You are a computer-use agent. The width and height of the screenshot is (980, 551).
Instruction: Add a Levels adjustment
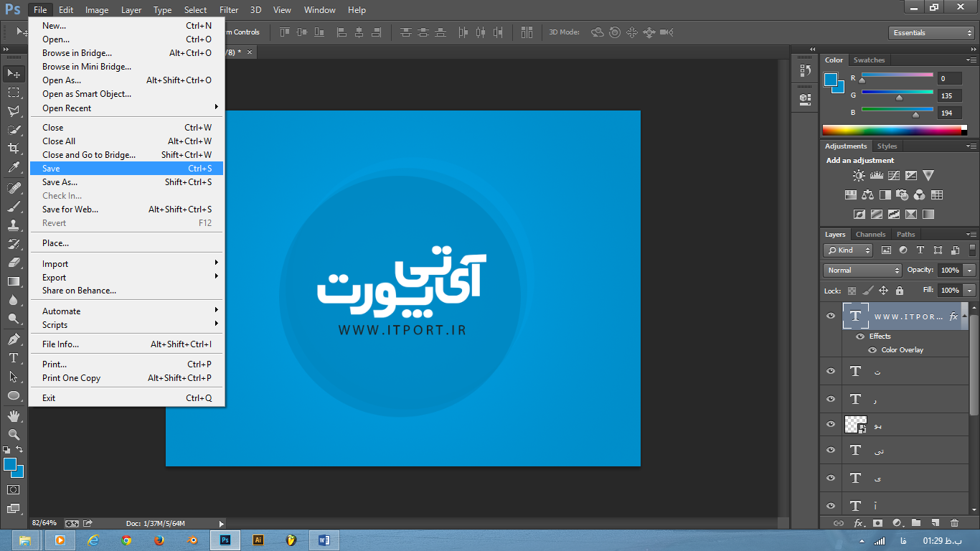pyautogui.click(x=876, y=175)
